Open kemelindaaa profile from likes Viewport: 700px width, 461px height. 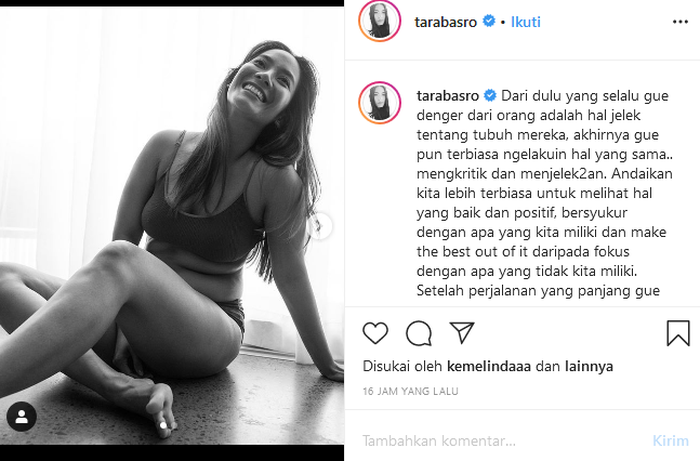tap(489, 366)
